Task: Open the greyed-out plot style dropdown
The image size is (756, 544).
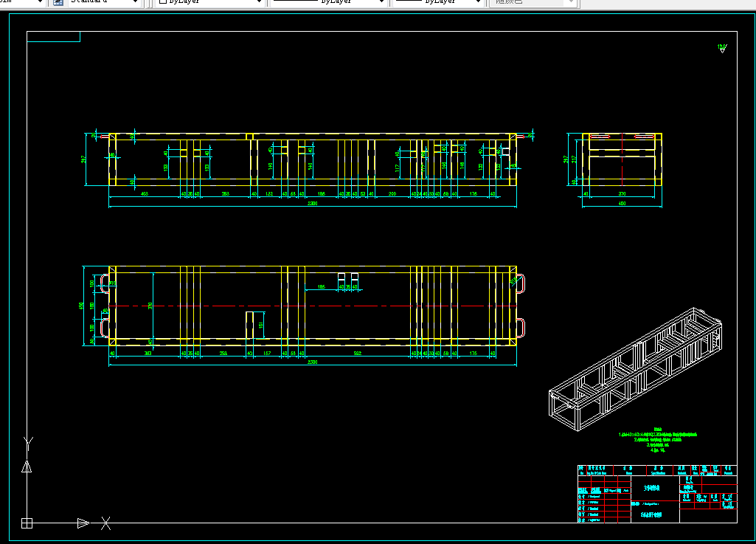Action: (533, 2)
